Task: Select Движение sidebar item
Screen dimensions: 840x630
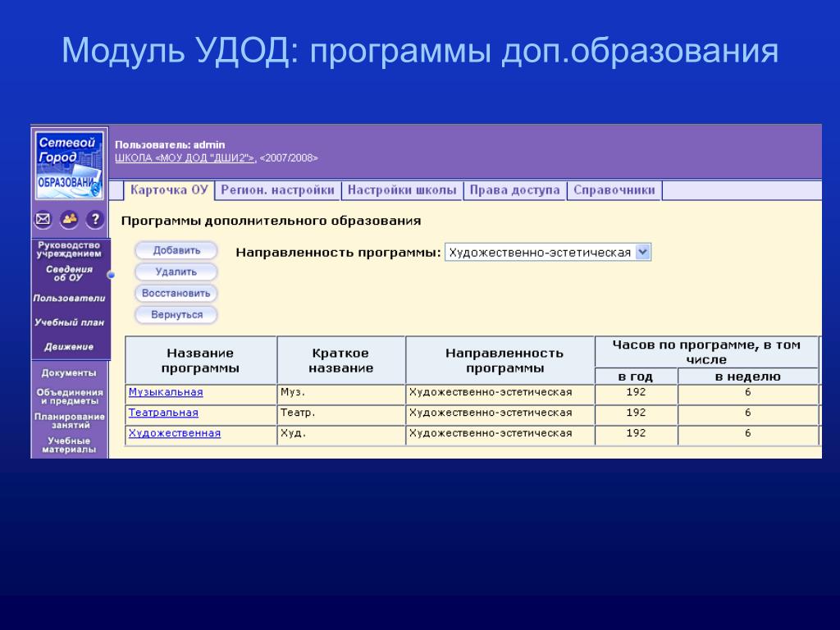Action: [69, 347]
